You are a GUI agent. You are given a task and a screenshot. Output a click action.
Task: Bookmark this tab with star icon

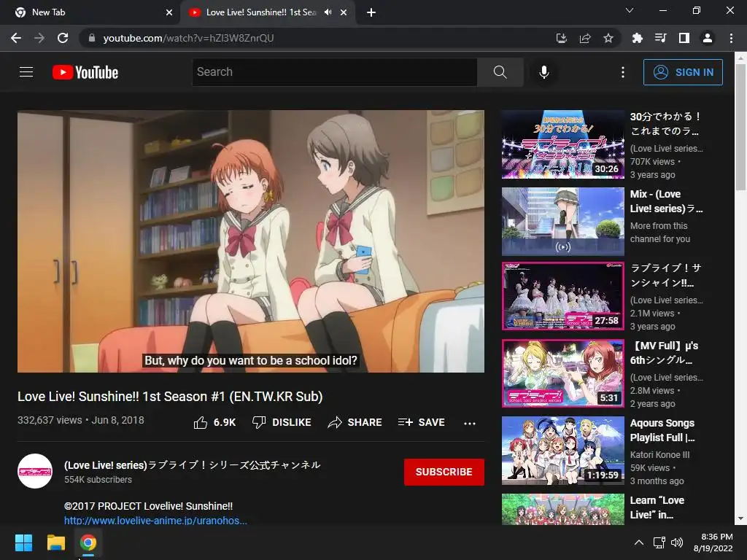pyautogui.click(x=608, y=38)
